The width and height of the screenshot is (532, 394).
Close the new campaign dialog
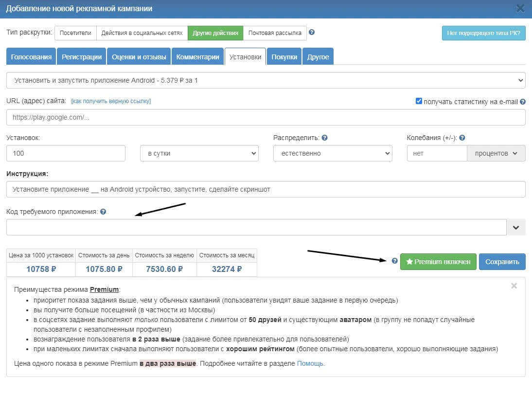[x=520, y=8]
